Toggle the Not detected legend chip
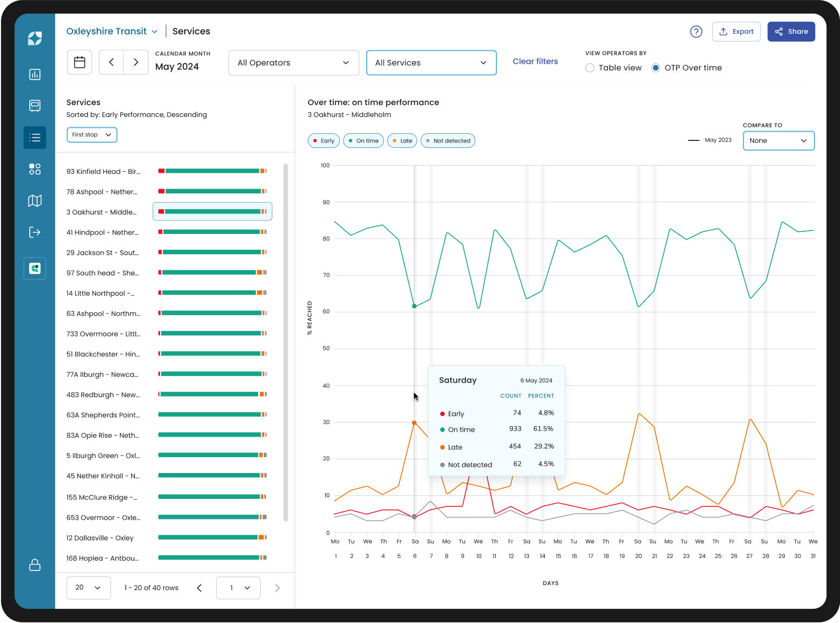 tap(448, 141)
